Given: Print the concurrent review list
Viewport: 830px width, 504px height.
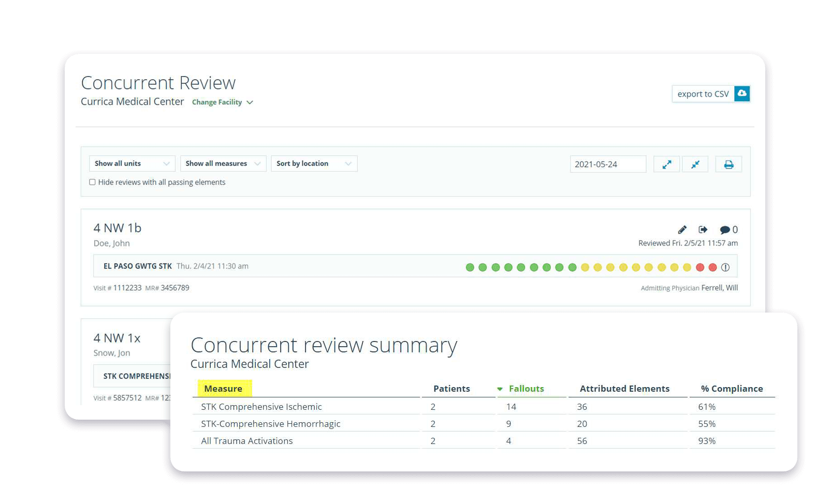Looking at the screenshot, I should click(x=729, y=164).
